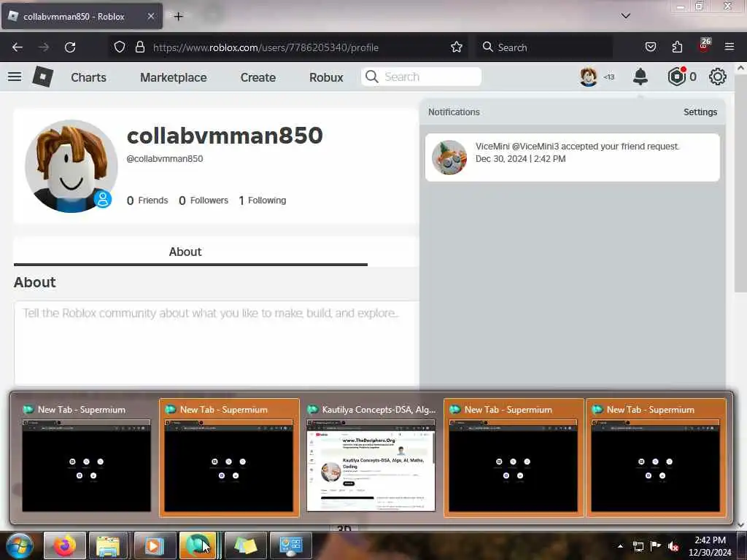Edit avatar via blue badge on picture
747x560 pixels.
102,199
